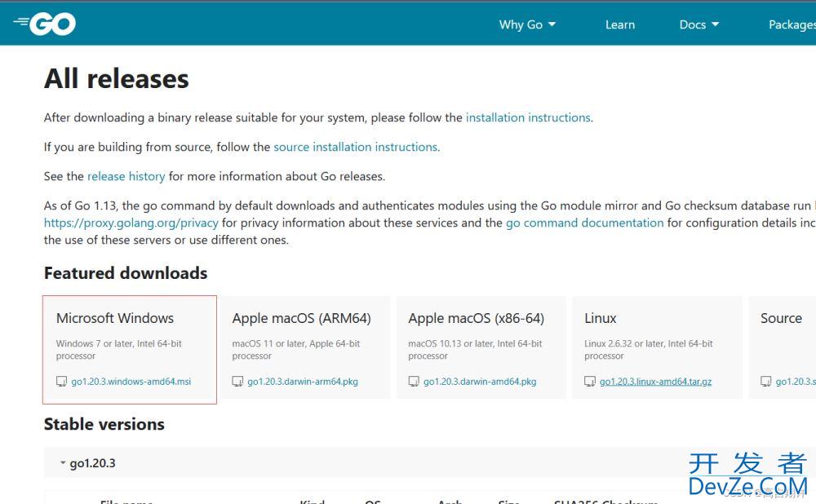Click download icon in Linux card
The height and width of the screenshot is (504, 816).
[590, 381]
